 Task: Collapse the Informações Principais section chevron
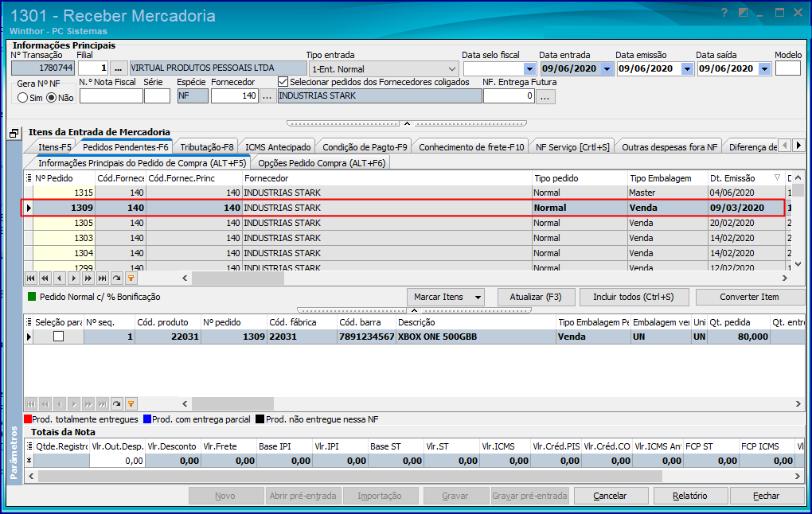pyautogui.click(x=407, y=123)
